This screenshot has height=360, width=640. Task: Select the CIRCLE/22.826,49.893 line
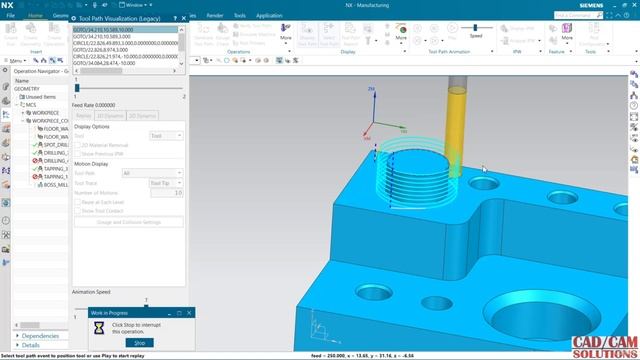pos(125,43)
